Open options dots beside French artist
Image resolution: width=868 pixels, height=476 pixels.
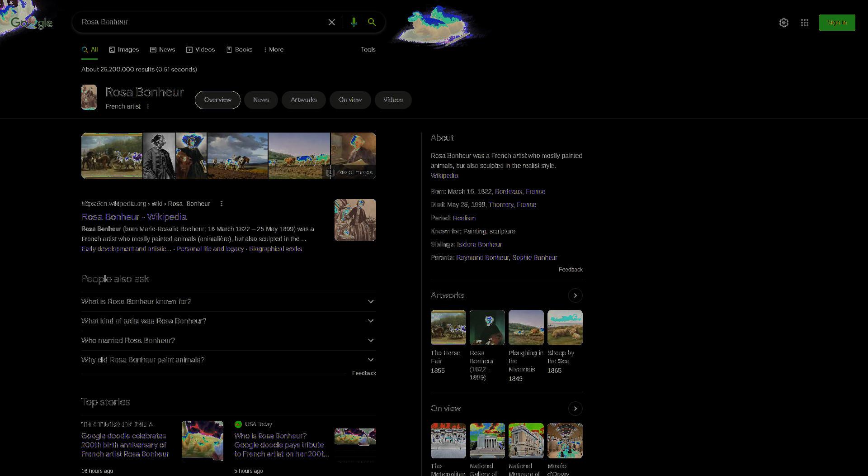[148, 106]
